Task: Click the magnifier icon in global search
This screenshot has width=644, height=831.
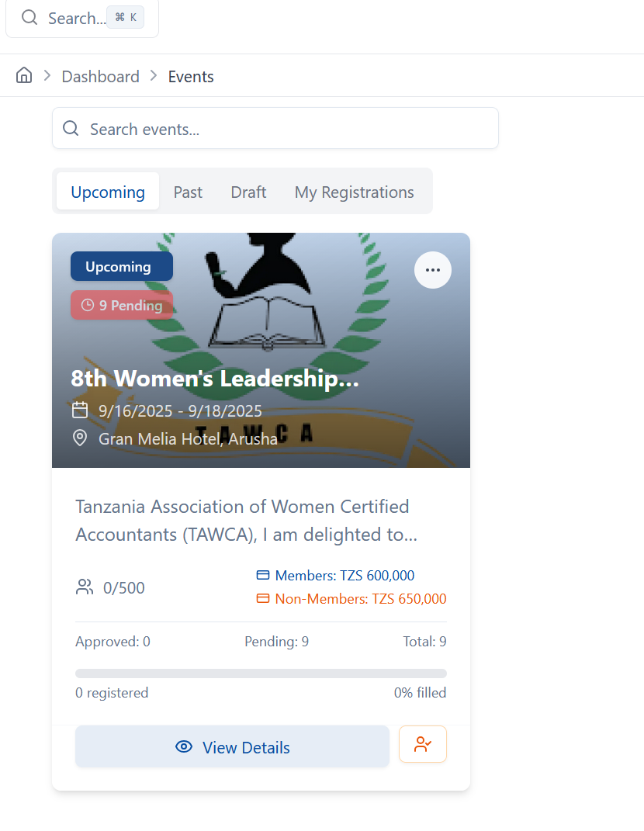Action: point(29,18)
